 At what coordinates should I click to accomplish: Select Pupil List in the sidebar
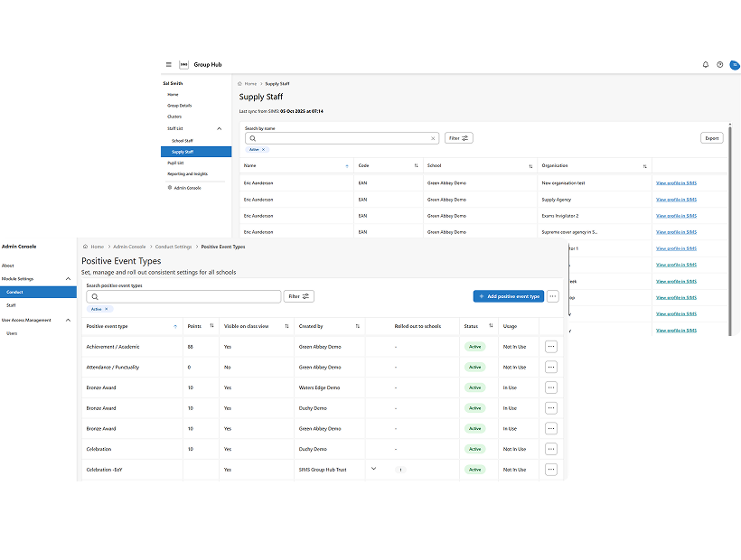pos(175,163)
